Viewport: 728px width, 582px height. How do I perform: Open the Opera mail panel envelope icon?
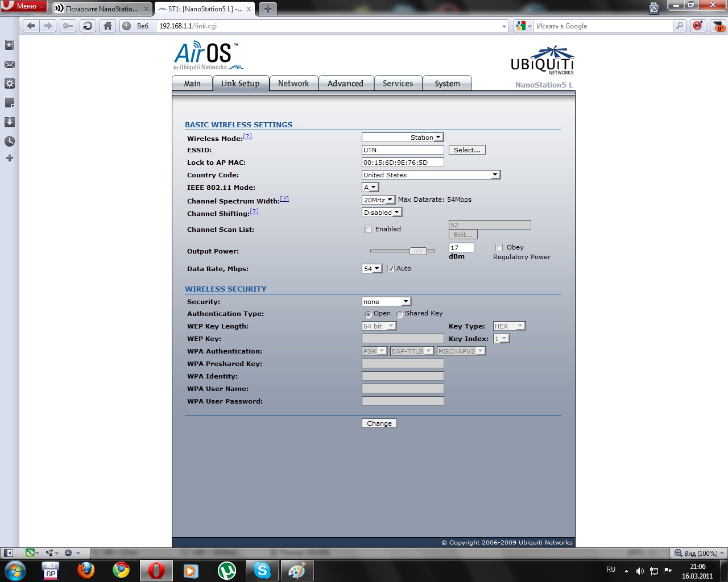(9, 65)
